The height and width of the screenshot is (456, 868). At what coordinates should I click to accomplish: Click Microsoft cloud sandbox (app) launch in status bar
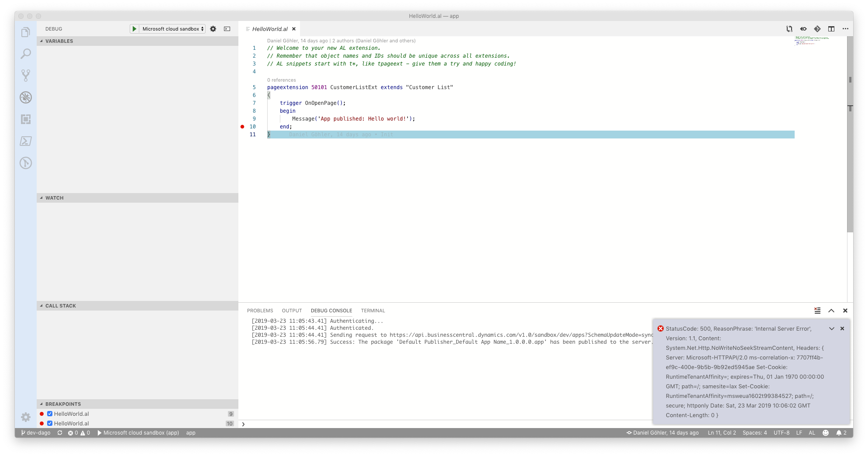coord(138,433)
